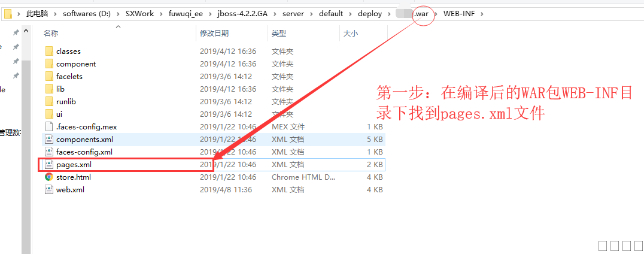Screen dimensions: 644x254
Task: Sort by 修改日期 column header
Action: (x=214, y=34)
